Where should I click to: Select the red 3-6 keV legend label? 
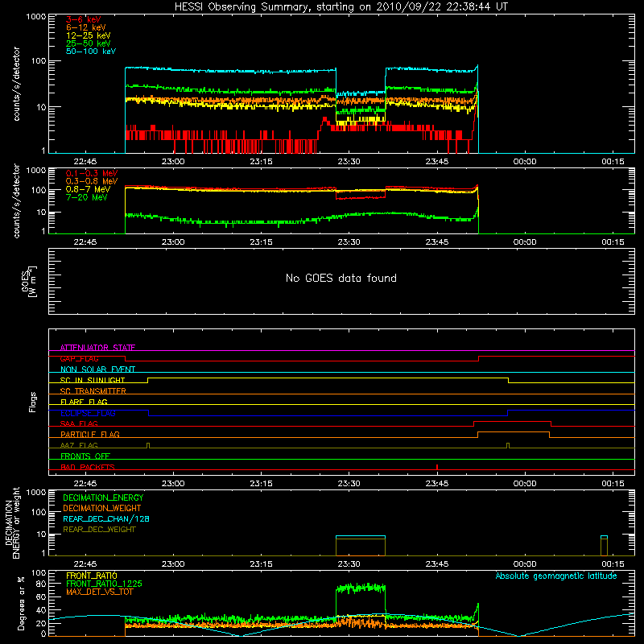(84, 19)
